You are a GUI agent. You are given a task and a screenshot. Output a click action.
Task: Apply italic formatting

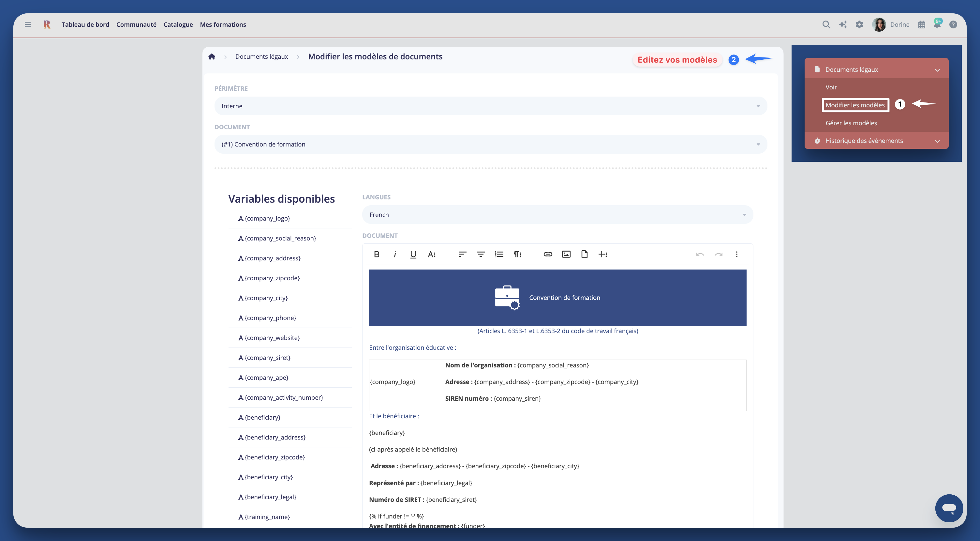pos(395,254)
